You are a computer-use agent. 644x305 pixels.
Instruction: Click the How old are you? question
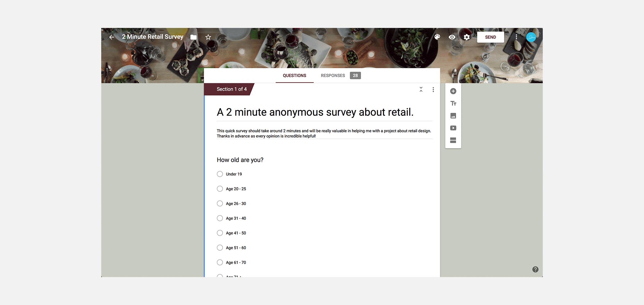[240, 160]
